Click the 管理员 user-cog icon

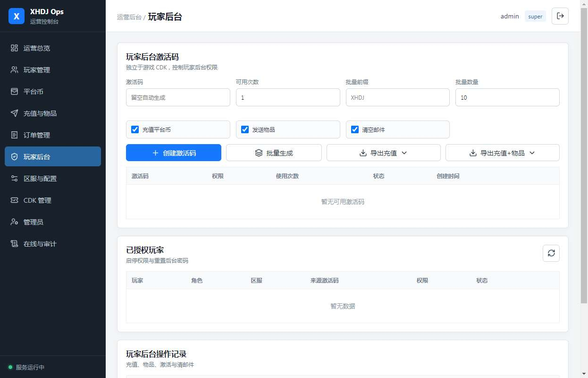14,222
